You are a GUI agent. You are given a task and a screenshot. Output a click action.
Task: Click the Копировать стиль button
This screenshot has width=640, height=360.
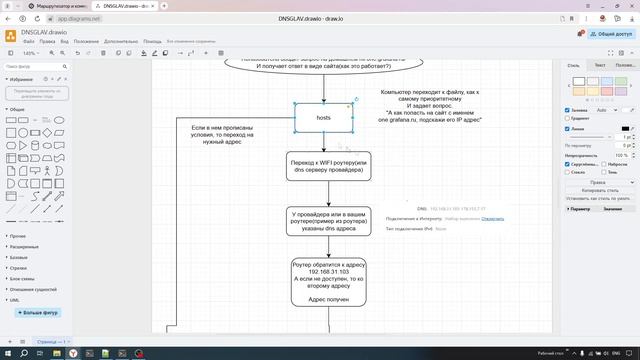pyautogui.click(x=600, y=191)
